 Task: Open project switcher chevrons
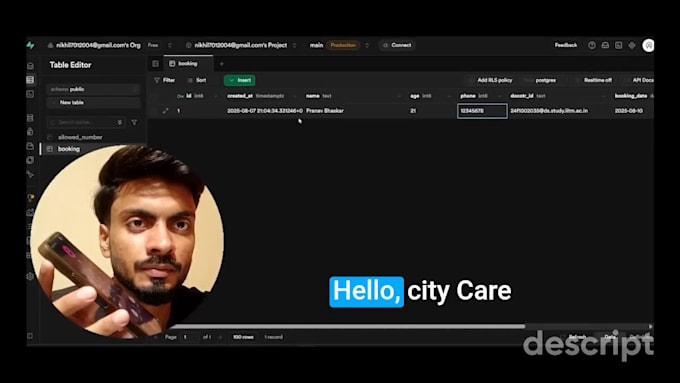click(294, 45)
